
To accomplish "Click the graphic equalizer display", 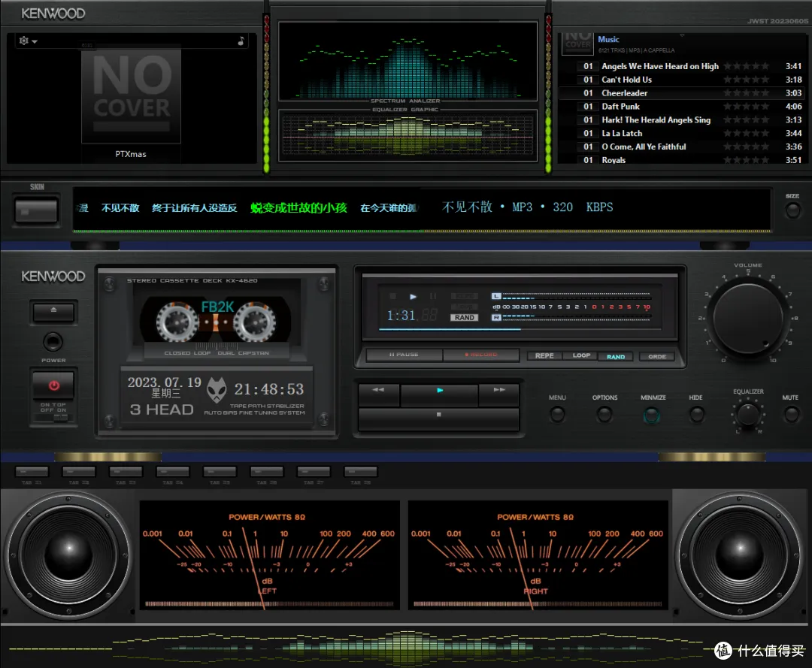I will (408, 135).
